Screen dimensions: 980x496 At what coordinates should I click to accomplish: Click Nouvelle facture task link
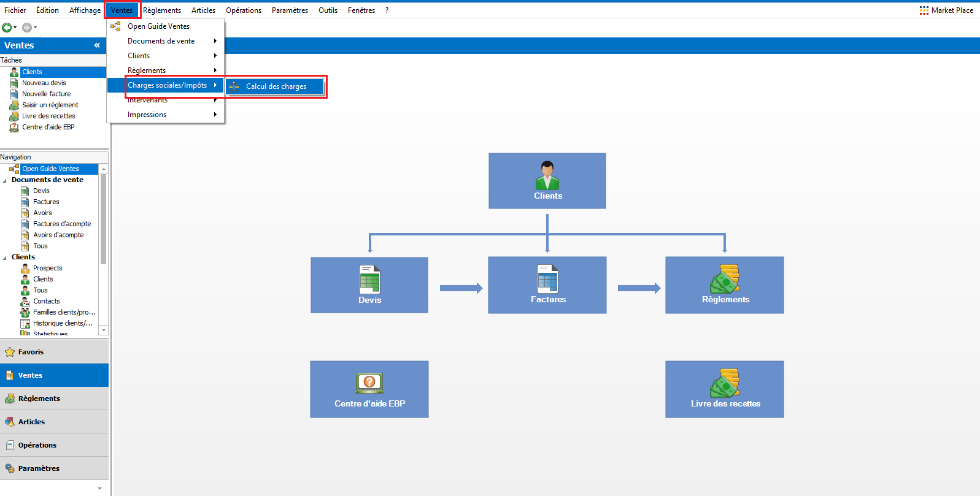(46, 94)
